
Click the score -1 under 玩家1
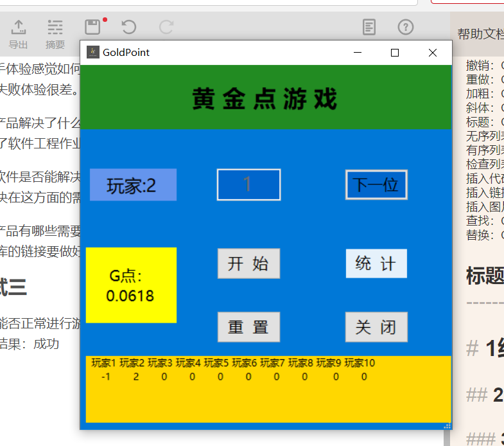106,377
